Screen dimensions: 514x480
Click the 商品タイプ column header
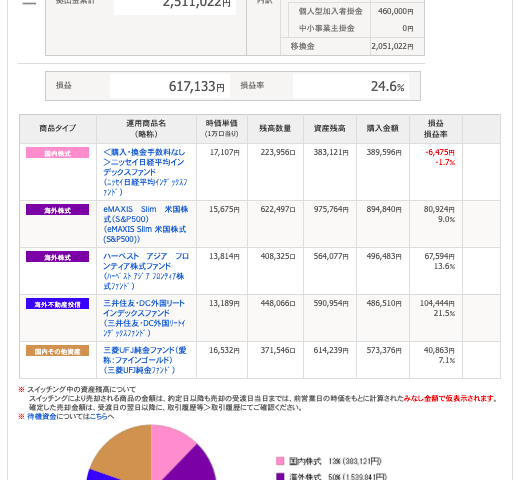(58, 129)
